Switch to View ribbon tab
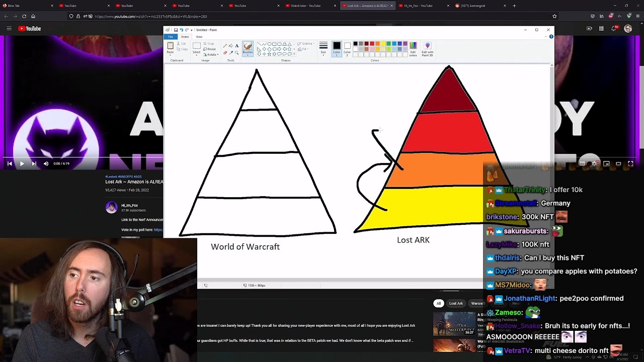This screenshot has width=644, height=362. (x=199, y=37)
